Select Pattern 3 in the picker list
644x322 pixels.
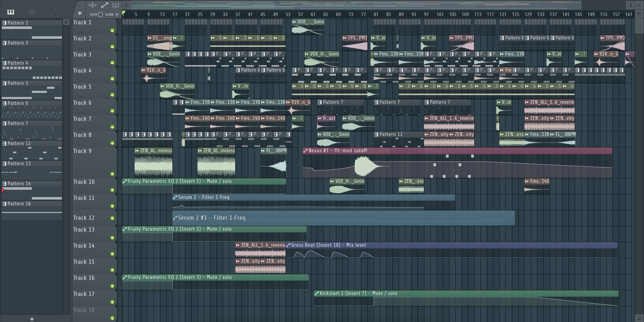click(32, 43)
